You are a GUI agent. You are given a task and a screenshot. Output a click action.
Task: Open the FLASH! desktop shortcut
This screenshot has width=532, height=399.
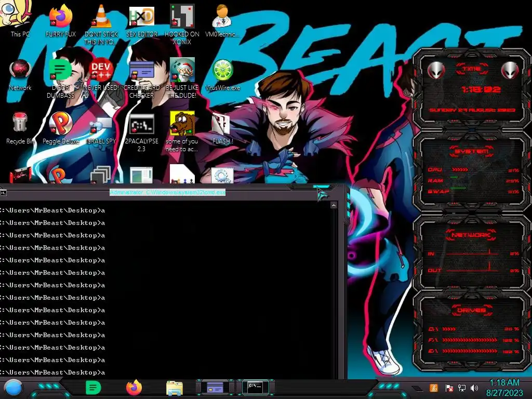(x=222, y=129)
